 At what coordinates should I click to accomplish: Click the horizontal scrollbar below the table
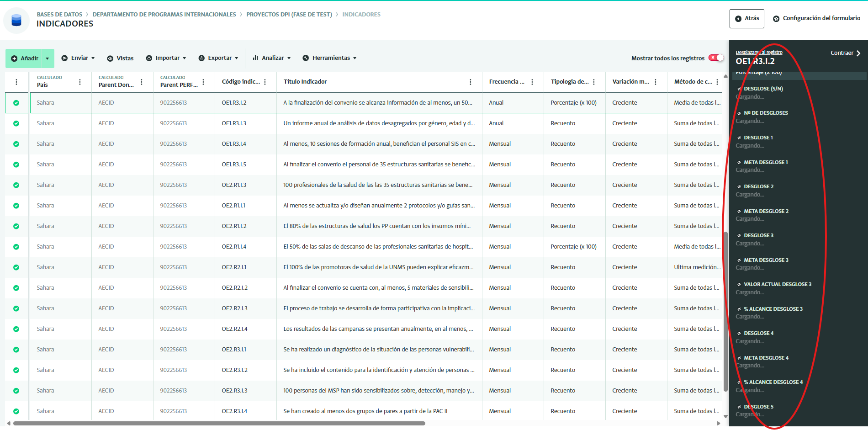coord(219,423)
